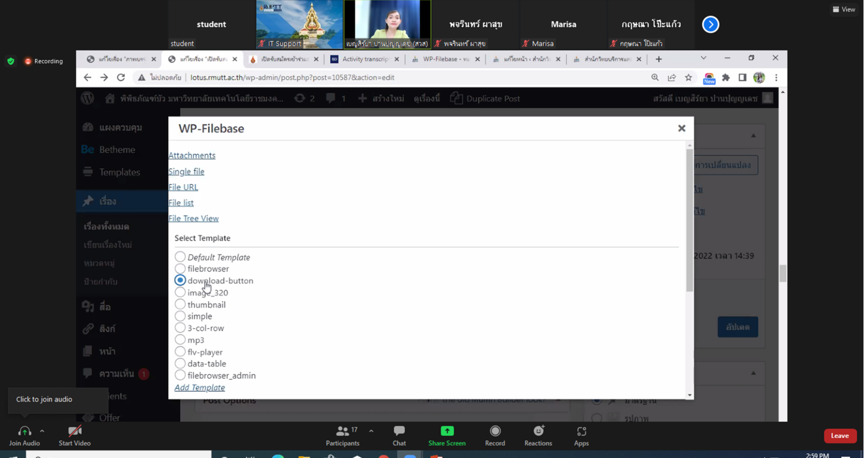
Task: Click home icon in WordPress admin bar
Action: pyautogui.click(x=110, y=99)
